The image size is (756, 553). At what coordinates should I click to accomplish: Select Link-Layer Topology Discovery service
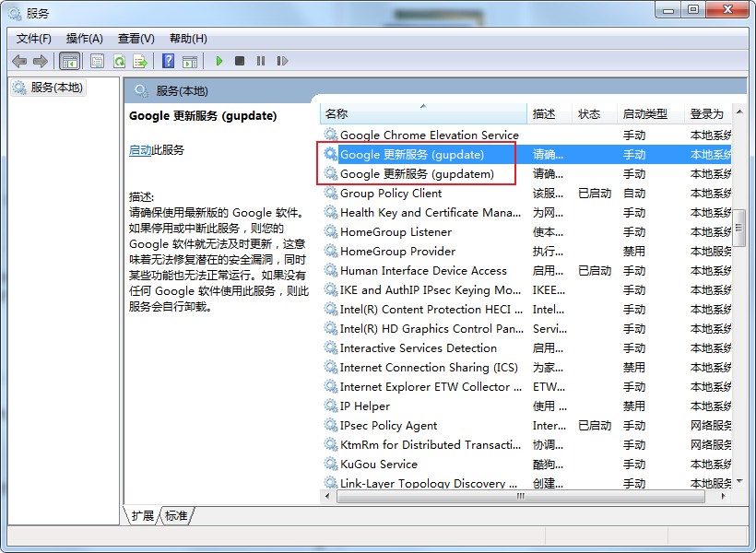pos(526,483)
